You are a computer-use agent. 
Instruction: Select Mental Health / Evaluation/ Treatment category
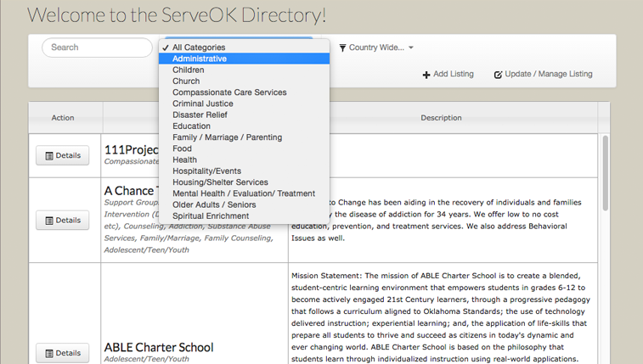244,193
